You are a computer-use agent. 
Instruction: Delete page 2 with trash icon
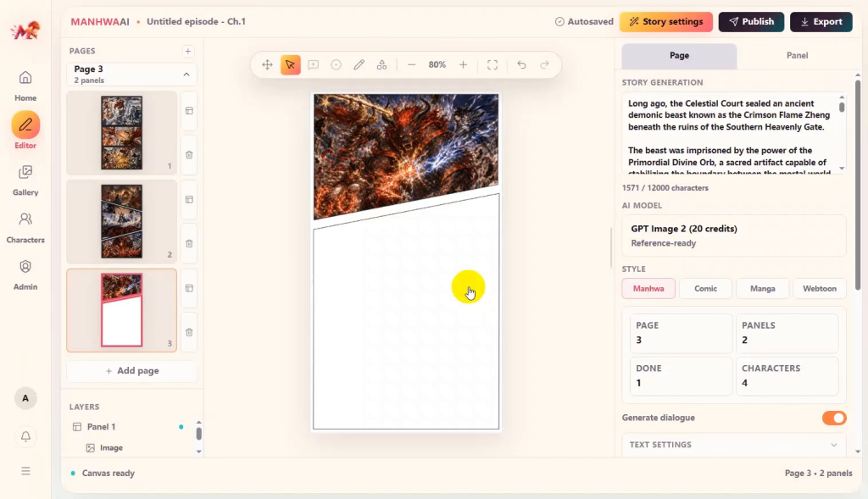[189, 243]
